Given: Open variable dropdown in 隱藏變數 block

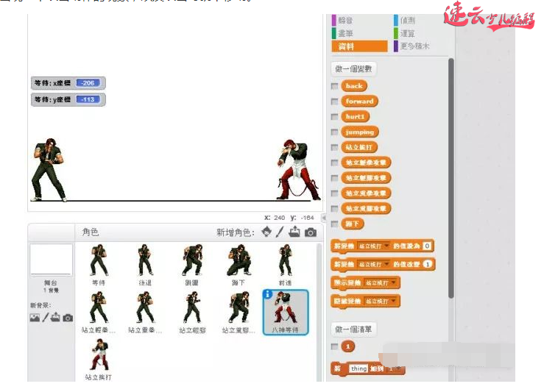Looking at the screenshot, I should [382, 301].
